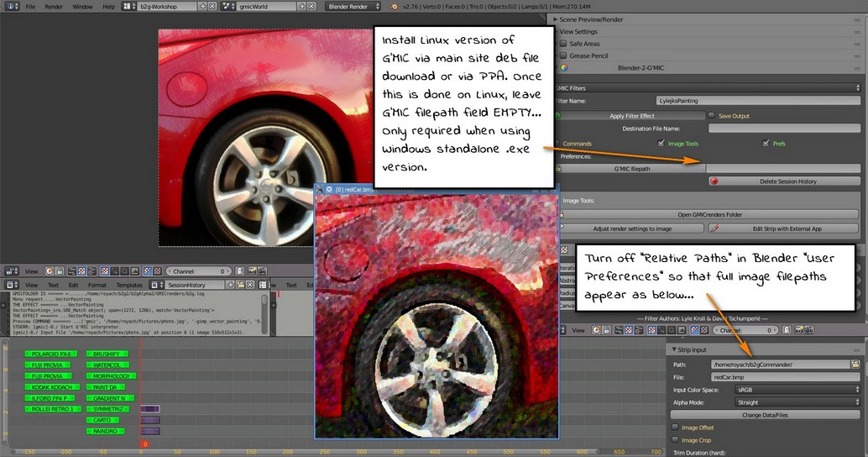
Task: Adjust the right preview Channel value field
Action: tap(746, 330)
